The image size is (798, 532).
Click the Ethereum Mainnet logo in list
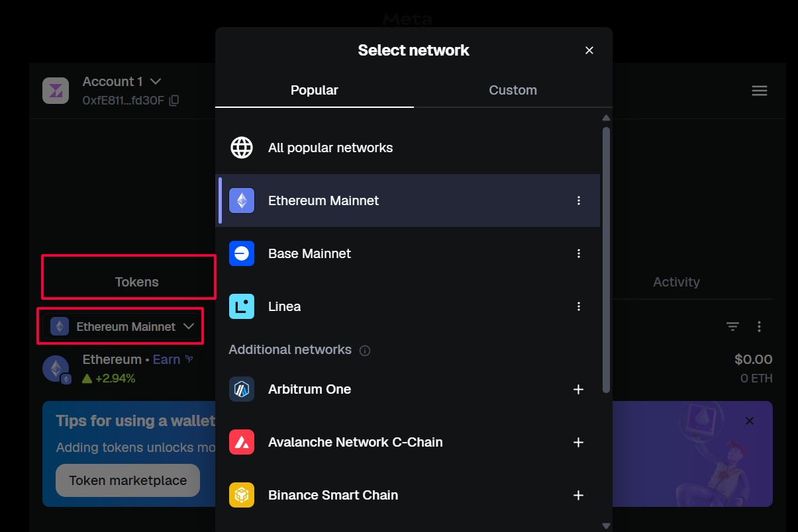pyautogui.click(x=242, y=200)
